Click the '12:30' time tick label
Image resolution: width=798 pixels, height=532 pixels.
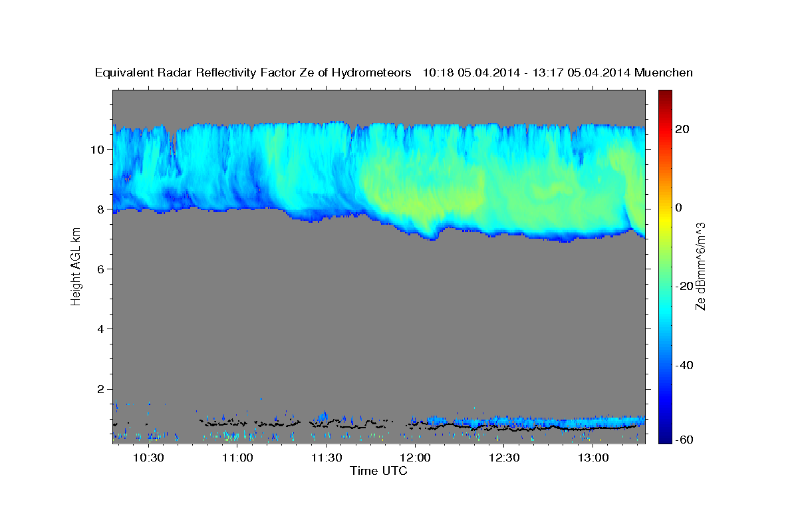click(504, 458)
